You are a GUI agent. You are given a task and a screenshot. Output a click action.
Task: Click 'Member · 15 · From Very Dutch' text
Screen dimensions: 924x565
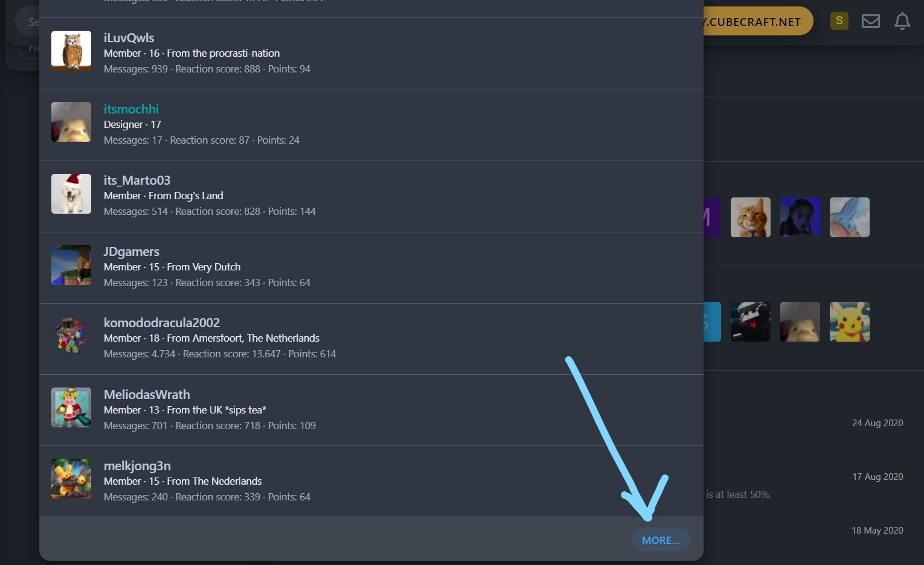tap(172, 267)
